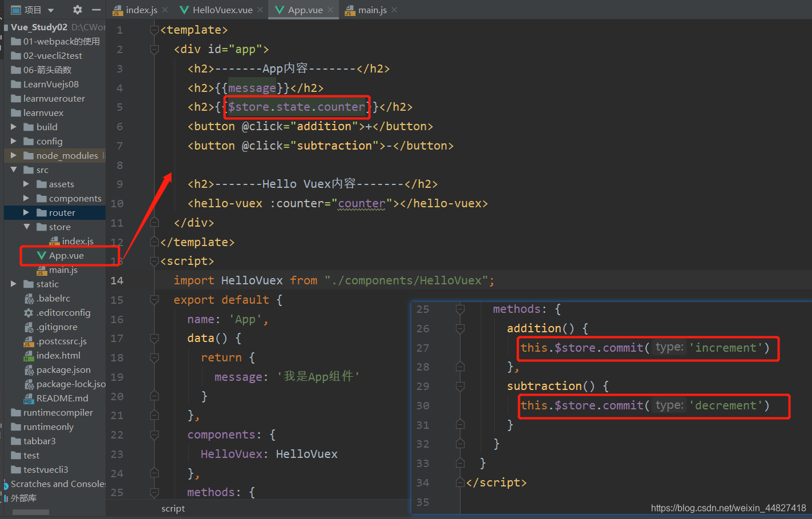Viewport: 812px width, 519px height.
Task: Expand the static folder
Action: click(14, 284)
